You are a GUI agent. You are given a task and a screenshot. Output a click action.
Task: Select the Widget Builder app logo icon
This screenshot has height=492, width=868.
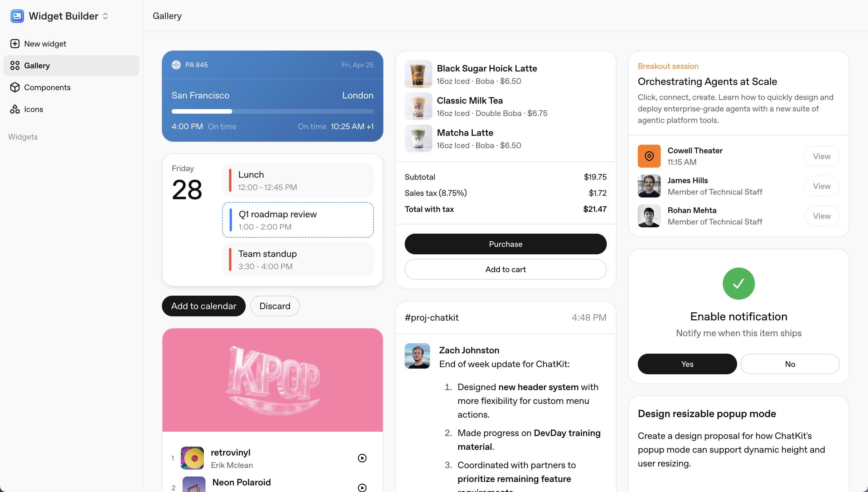(17, 16)
